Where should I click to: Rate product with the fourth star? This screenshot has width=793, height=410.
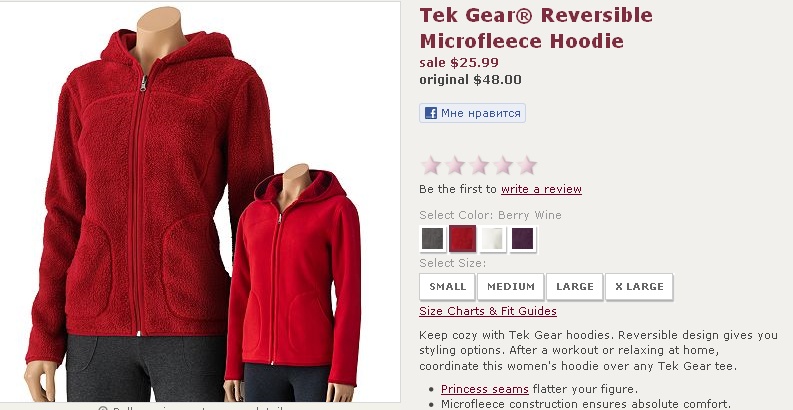[x=503, y=165]
